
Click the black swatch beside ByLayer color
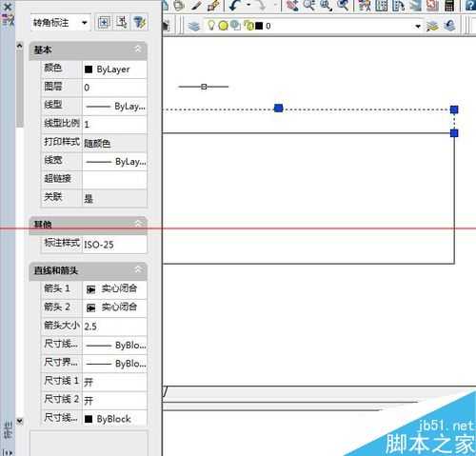89,69
